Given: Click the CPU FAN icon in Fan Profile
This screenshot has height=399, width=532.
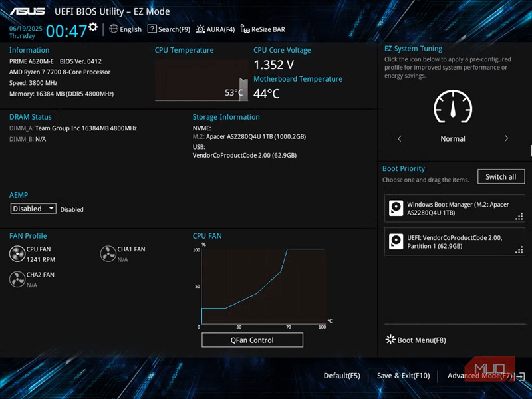Looking at the screenshot, I should 17,254.
